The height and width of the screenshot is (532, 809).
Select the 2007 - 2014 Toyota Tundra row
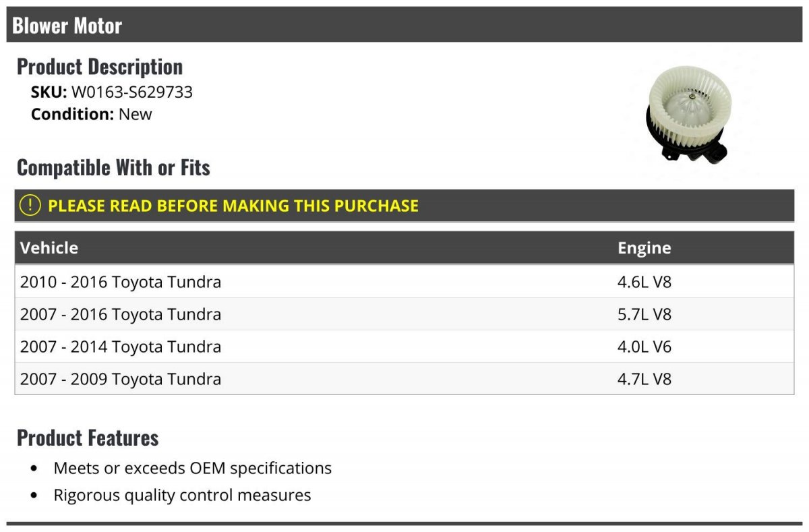tap(404, 346)
